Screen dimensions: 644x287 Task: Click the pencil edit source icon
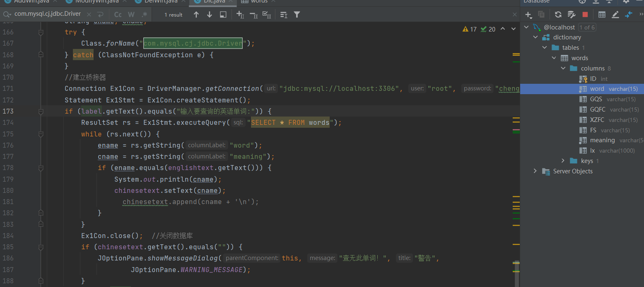[615, 15]
